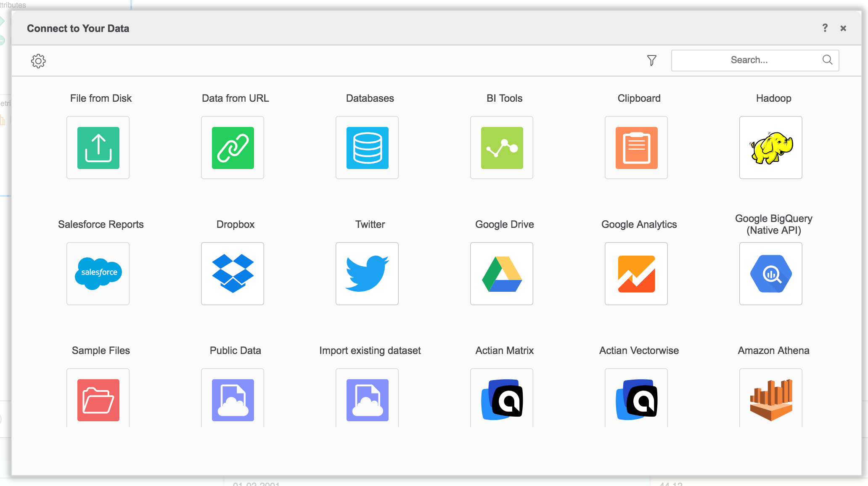868x486 pixels.
Task: Click the "Google BigQuery (Native API)" label
Action: click(x=774, y=225)
